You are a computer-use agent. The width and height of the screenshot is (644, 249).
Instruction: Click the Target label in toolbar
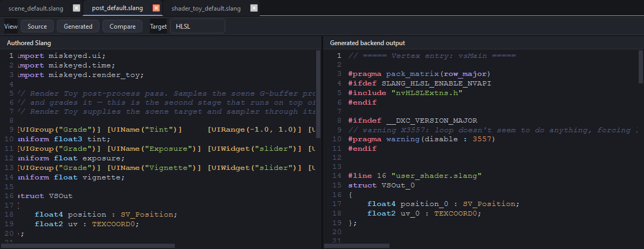pyautogui.click(x=158, y=26)
